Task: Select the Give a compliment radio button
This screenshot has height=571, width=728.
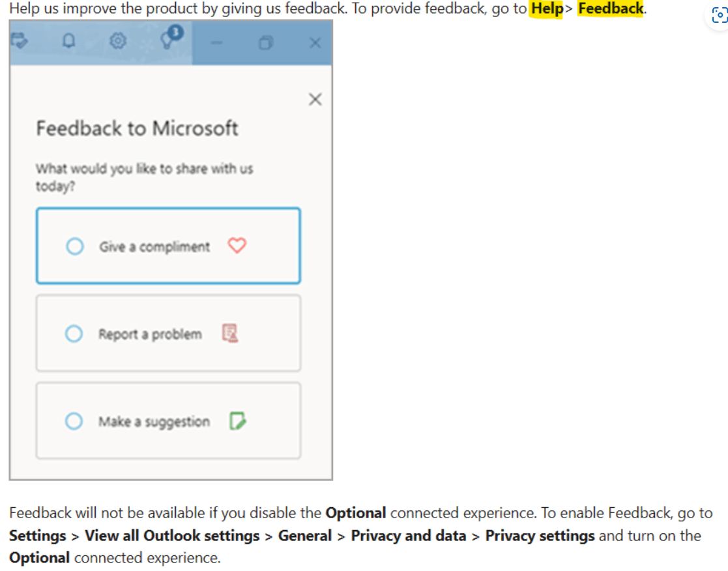Action: [x=75, y=246]
